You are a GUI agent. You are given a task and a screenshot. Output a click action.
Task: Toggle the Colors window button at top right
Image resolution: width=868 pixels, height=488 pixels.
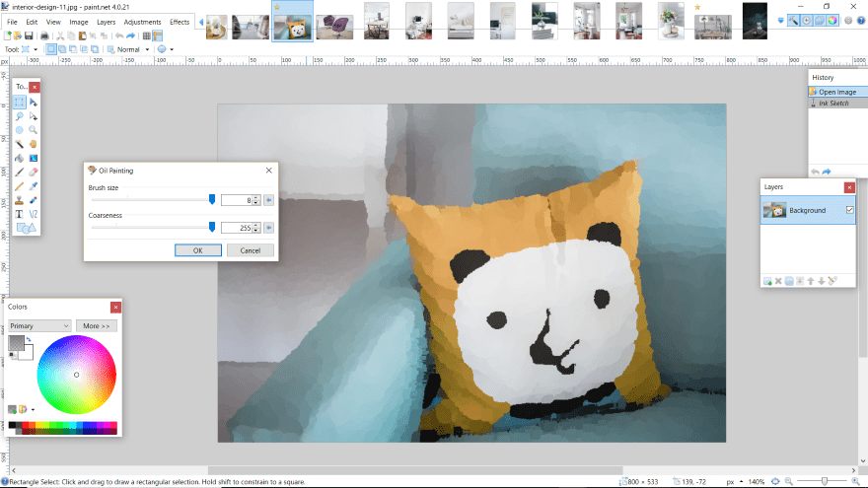[833, 20]
